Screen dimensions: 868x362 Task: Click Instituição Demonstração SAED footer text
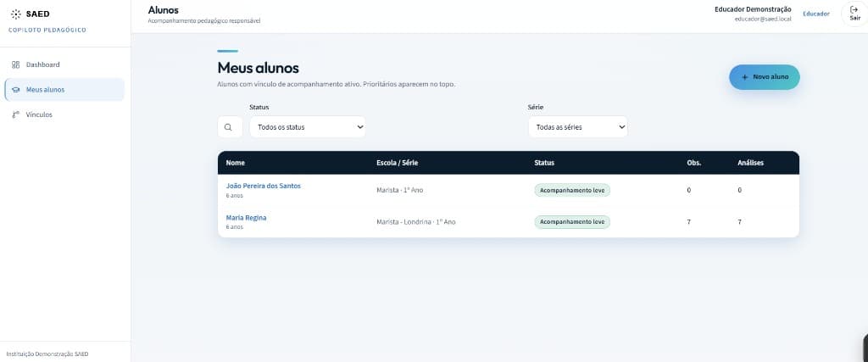coord(47,354)
